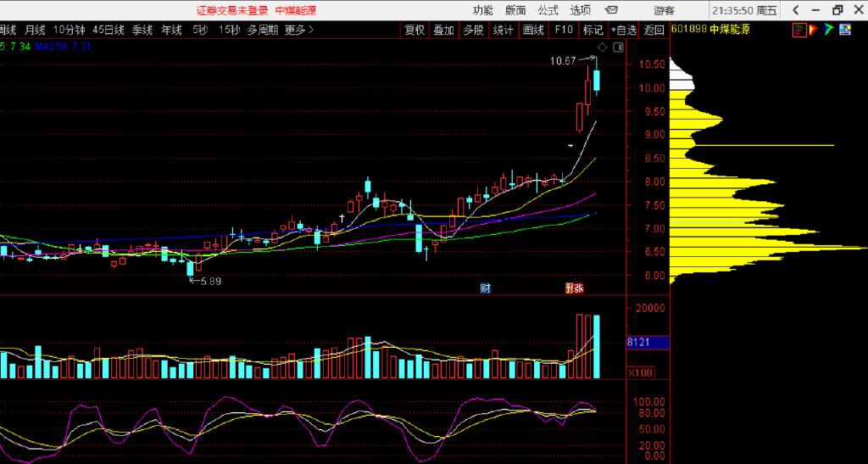Click the blue picture icon at far right

coord(845,30)
